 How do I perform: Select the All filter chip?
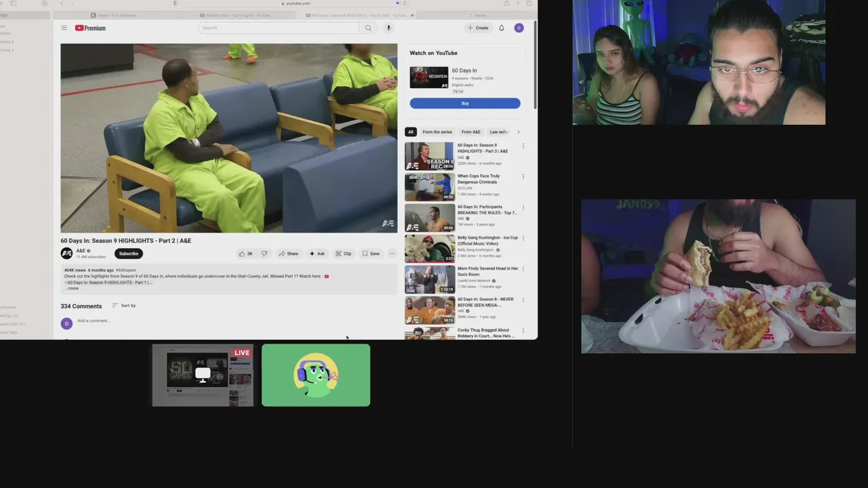click(x=410, y=132)
